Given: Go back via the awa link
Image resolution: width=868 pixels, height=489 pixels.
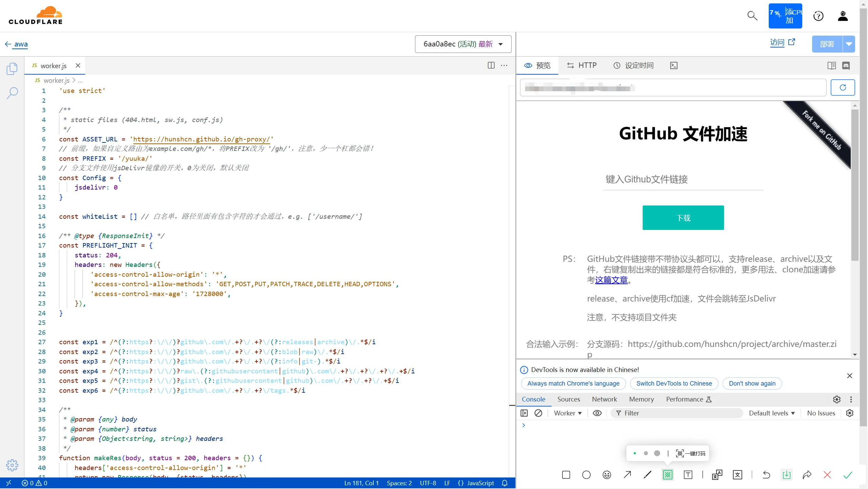Looking at the screenshot, I should coord(16,44).
